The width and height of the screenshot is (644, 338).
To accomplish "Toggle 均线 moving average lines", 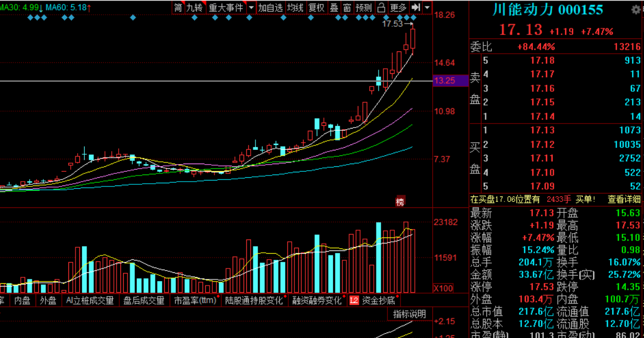I will [x=295, y=8].
